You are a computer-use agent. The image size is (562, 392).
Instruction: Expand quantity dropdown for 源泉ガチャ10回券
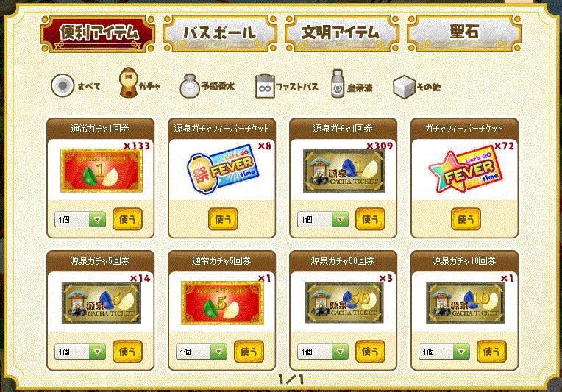click(x=444, y=352)
